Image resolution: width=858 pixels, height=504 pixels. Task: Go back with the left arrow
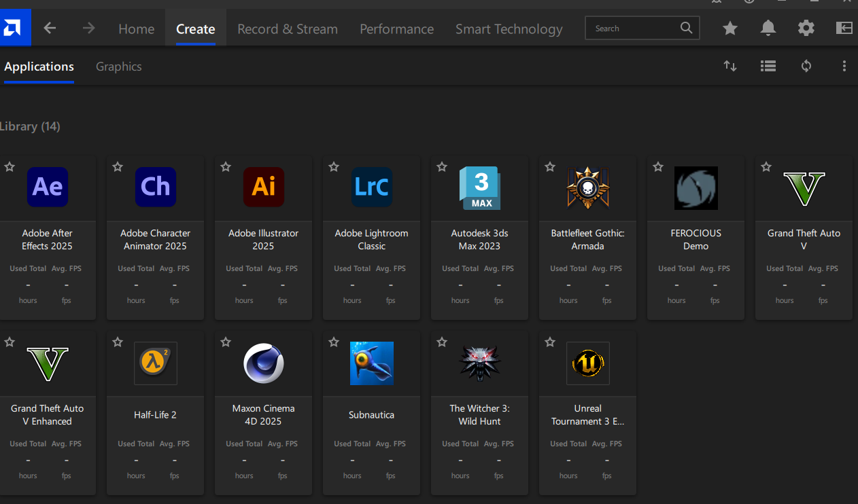click(50, 29)
